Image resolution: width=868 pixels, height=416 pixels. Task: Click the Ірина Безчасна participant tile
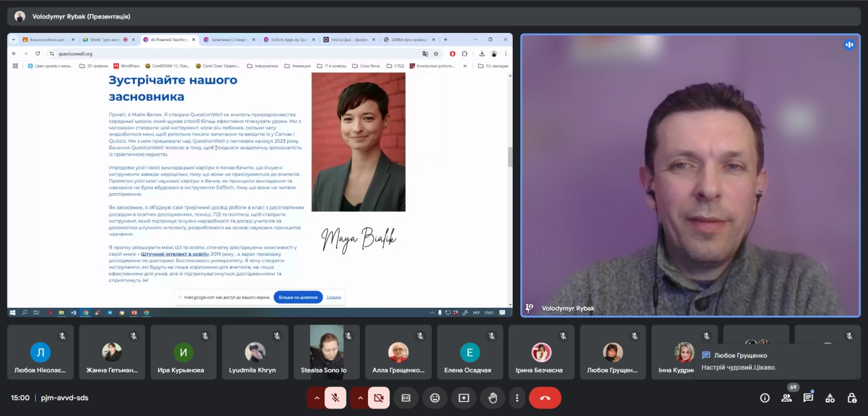coord(542,352)
